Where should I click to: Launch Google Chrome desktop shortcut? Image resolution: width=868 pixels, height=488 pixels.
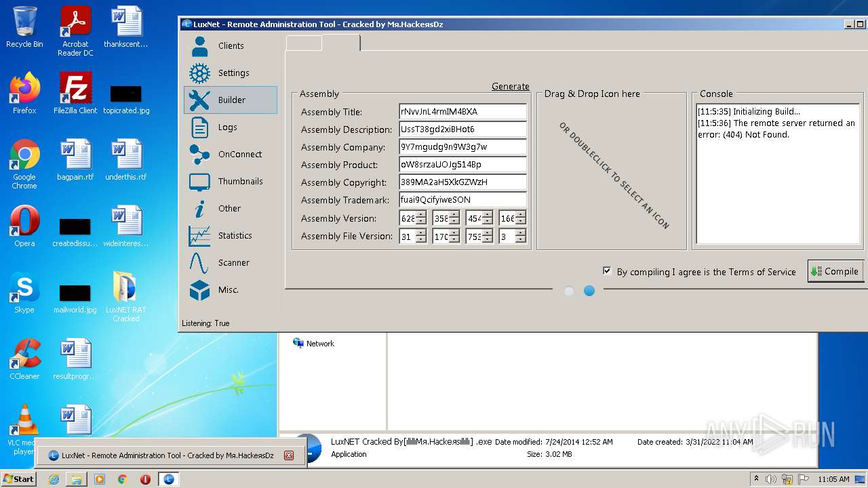coord(24,164)
